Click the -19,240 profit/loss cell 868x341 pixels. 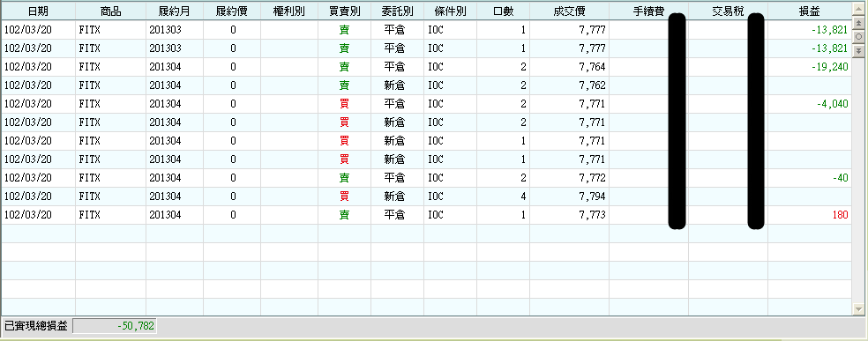pyautogui.click(x=809, y=67)
